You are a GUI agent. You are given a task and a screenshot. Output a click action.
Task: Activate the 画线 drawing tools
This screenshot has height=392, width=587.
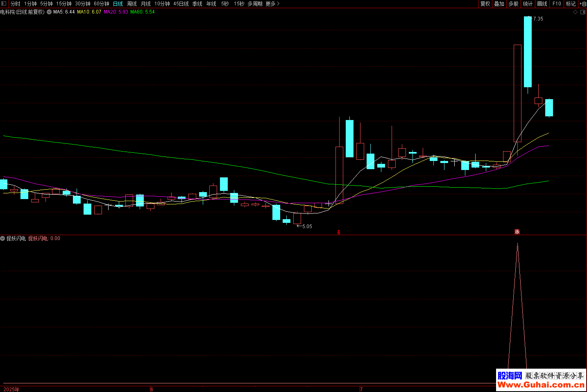[542, 4]
